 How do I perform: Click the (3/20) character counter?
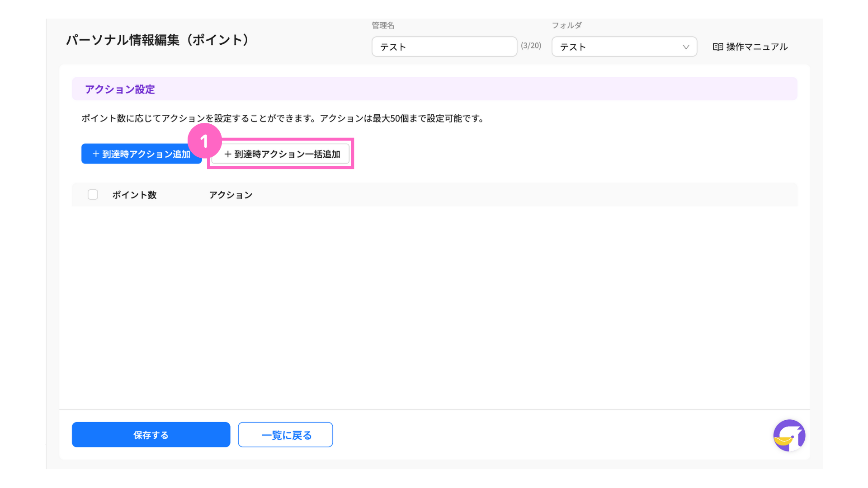(x=531, y=46)
